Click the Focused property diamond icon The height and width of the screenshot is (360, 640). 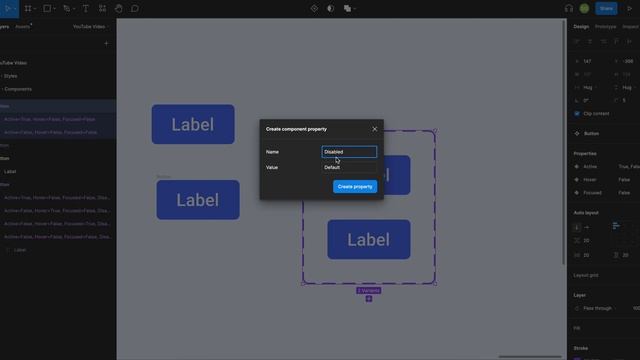[x=577, y=193]
